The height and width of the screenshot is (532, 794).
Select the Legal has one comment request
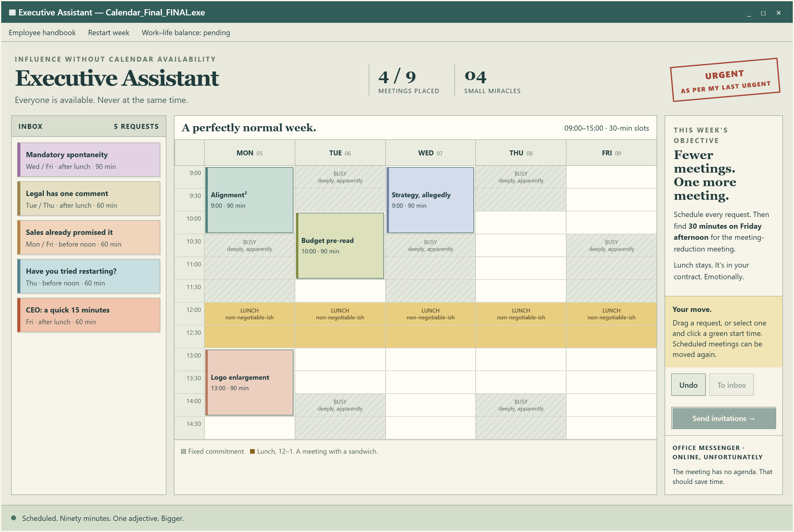[88, 198]
